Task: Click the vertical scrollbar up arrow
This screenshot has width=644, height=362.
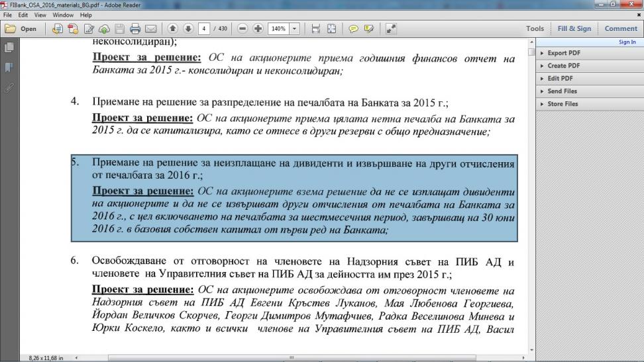Action: coord(531,42)
